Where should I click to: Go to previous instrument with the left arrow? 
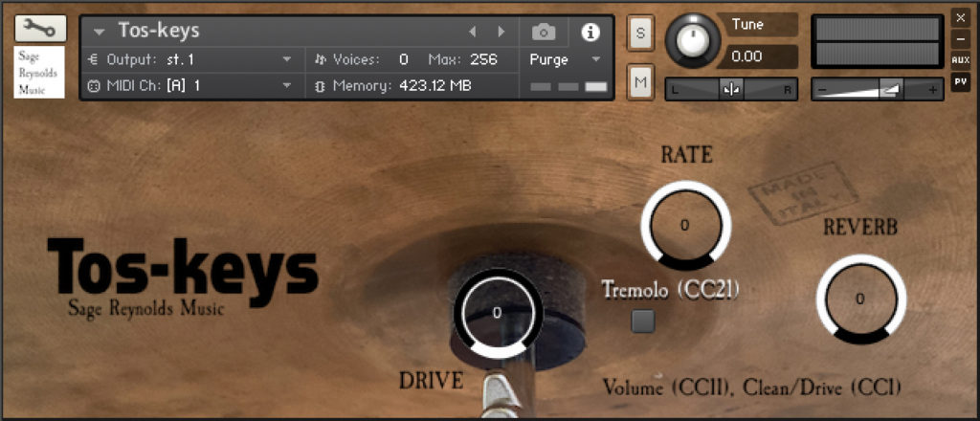pos(473,32)
